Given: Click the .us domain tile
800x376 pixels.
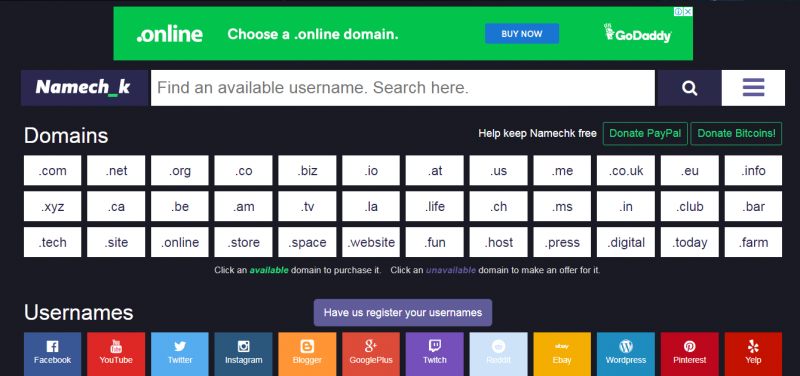Looking at the screenshot, I should pyautogui.click(x=498, y=170).
